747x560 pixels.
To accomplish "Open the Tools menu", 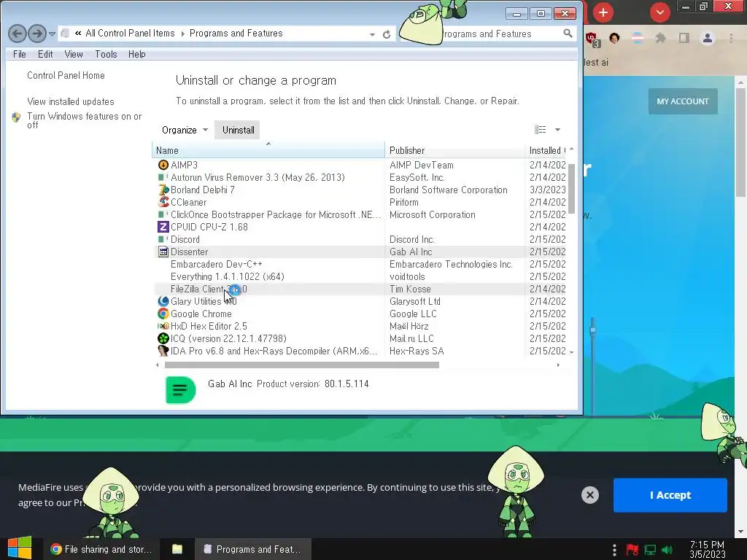I will click(x=106, y=54).
